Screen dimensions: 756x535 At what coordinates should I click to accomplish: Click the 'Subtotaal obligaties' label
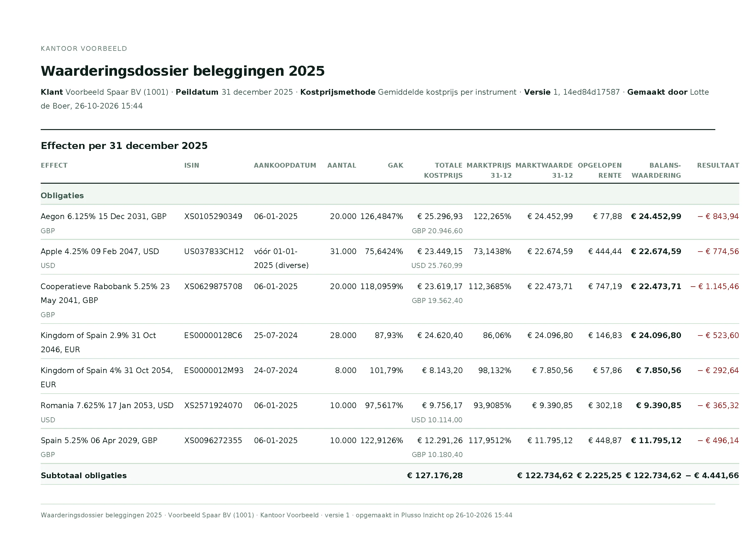pyautogui.click(x=84, y=475)
